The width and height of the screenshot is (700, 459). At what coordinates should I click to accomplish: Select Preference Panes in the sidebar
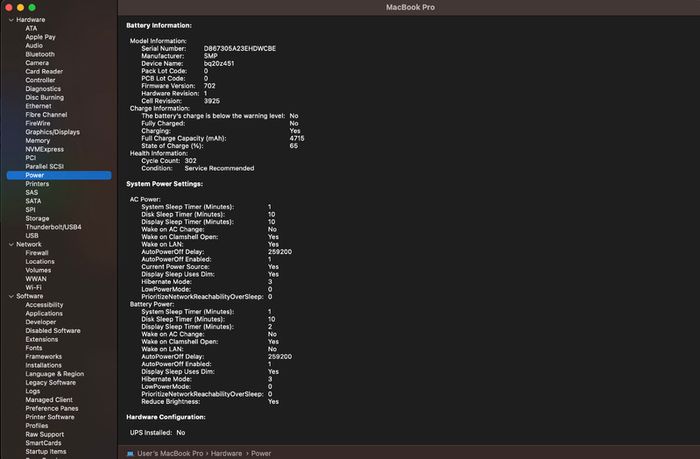coord(51,409)
